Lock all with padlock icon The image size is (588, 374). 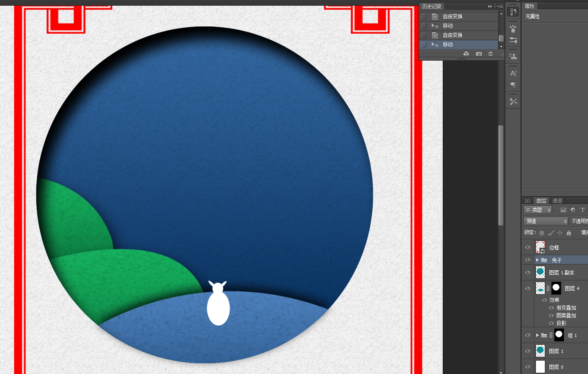[x=569, y=233]
